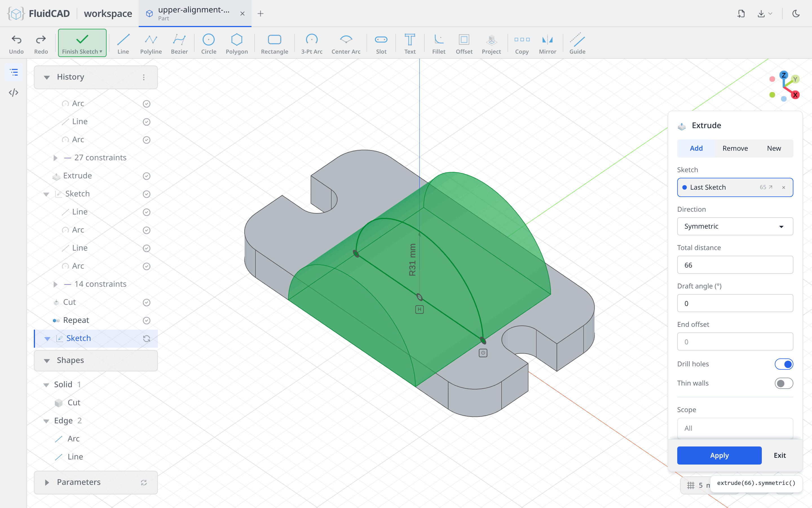Expand the 27 constraints group
This screenshot has width=812, height=508.
pos(55,158)
